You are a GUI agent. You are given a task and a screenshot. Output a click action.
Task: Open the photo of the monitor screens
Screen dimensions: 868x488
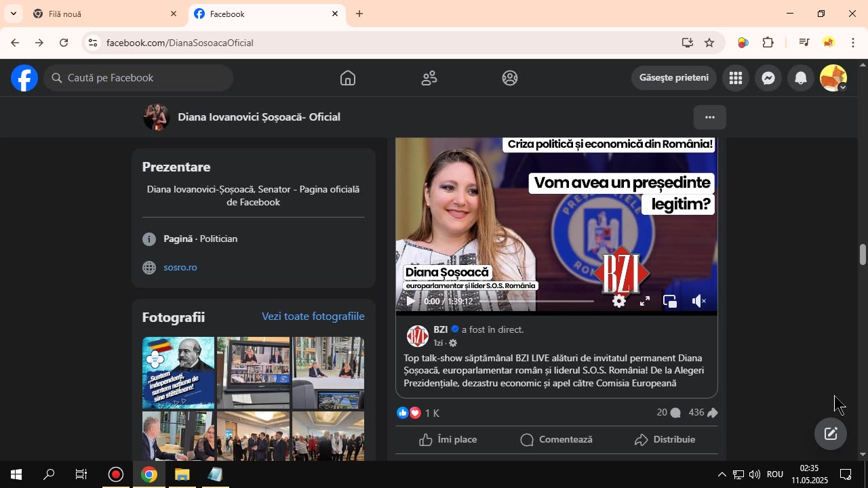253,373
